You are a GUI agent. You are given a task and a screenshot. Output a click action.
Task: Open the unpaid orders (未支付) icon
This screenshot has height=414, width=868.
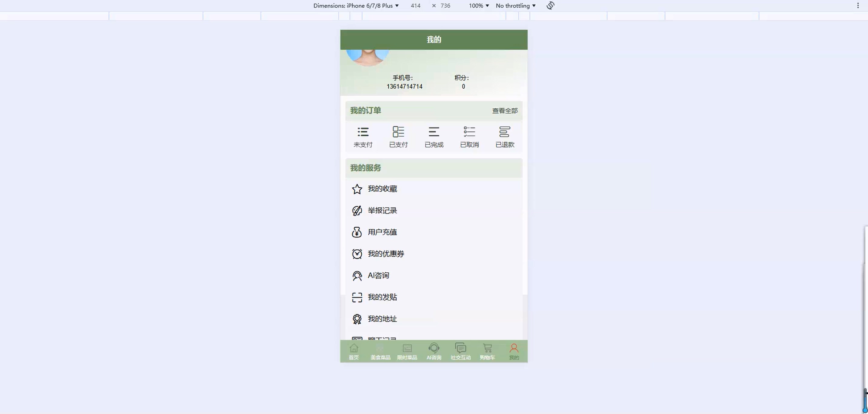tap(363, 132)
